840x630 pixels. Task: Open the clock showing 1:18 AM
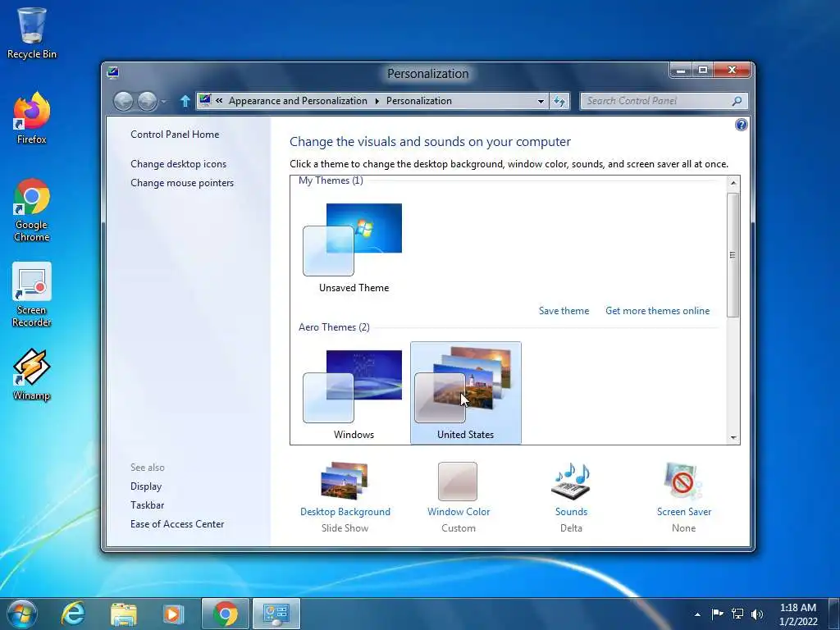[798, 614]
